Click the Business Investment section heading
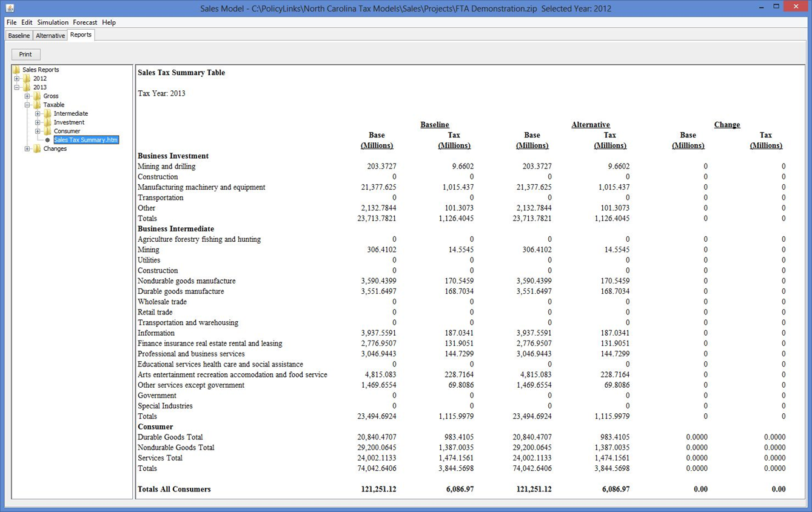This screenshot has height=512, width=812. [173, 156]
